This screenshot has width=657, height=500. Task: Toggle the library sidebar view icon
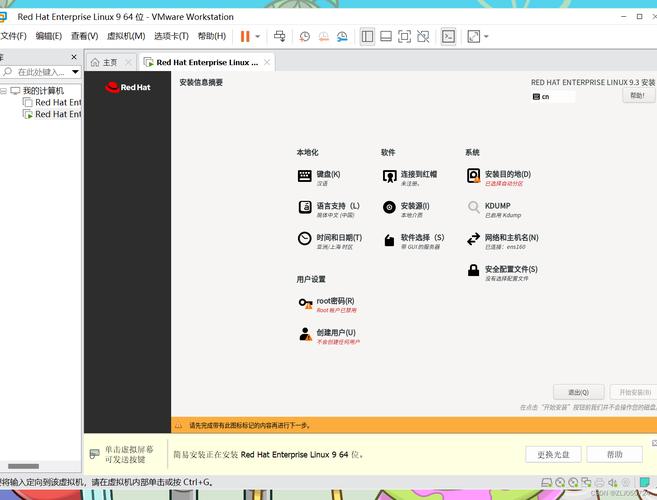[x=367, y=36]
